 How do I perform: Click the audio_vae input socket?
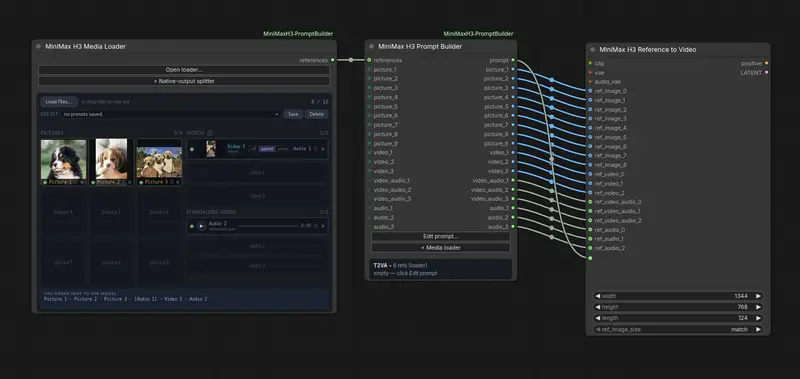pos(590,82)
